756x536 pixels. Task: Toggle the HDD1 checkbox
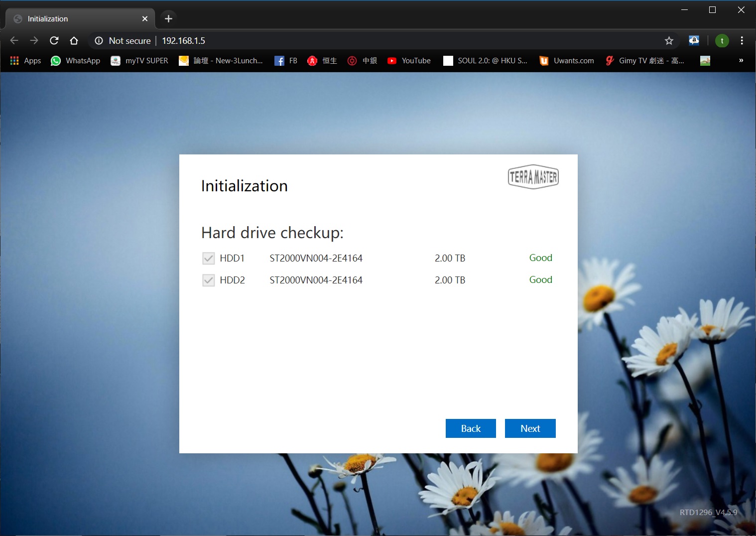coord(208,258)
